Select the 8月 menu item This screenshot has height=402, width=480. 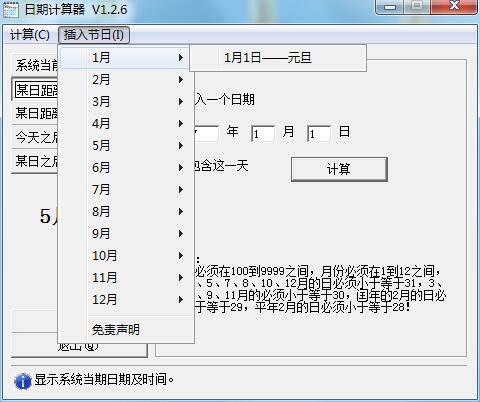click(x=126, y=212)
